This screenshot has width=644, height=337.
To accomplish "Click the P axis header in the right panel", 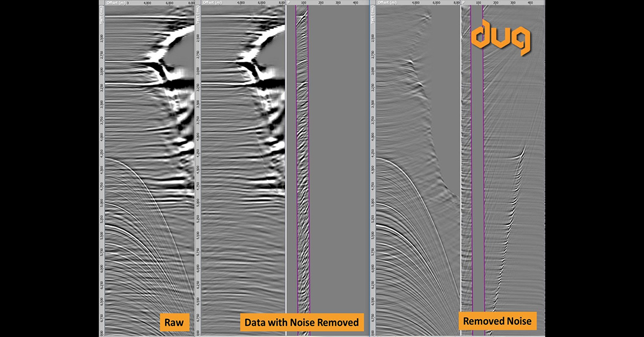I will point(464,3).
